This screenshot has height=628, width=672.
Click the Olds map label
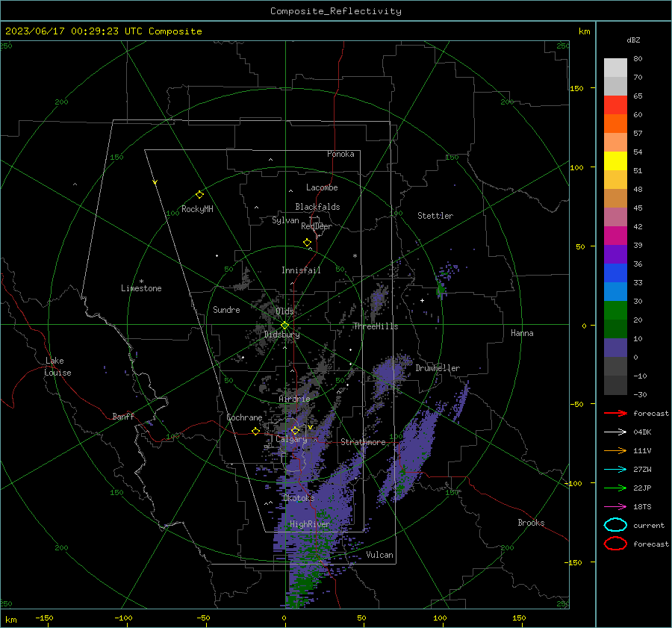(x=284, y=311)
